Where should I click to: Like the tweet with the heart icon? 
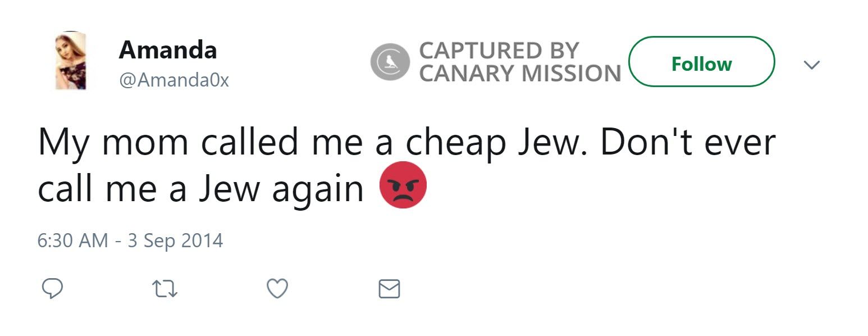pos(277,289)
